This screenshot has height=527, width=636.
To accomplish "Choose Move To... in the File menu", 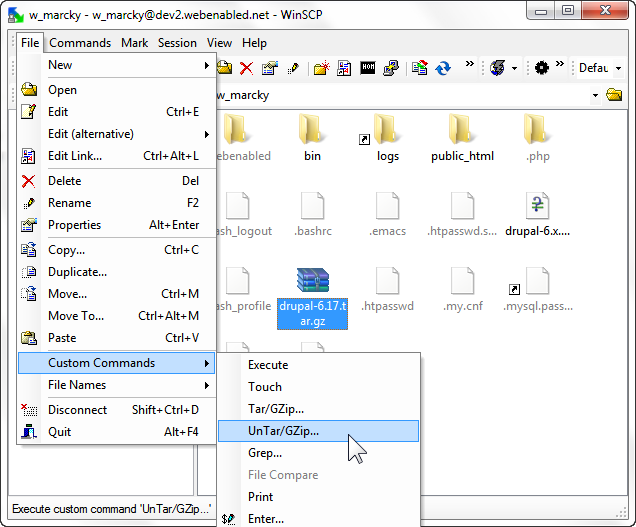I will (117, 315).
